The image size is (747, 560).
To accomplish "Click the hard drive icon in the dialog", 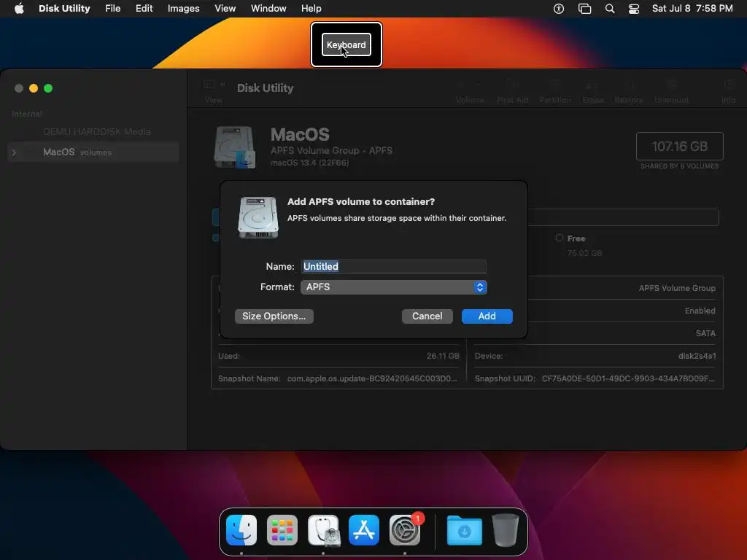I will 258,217.
